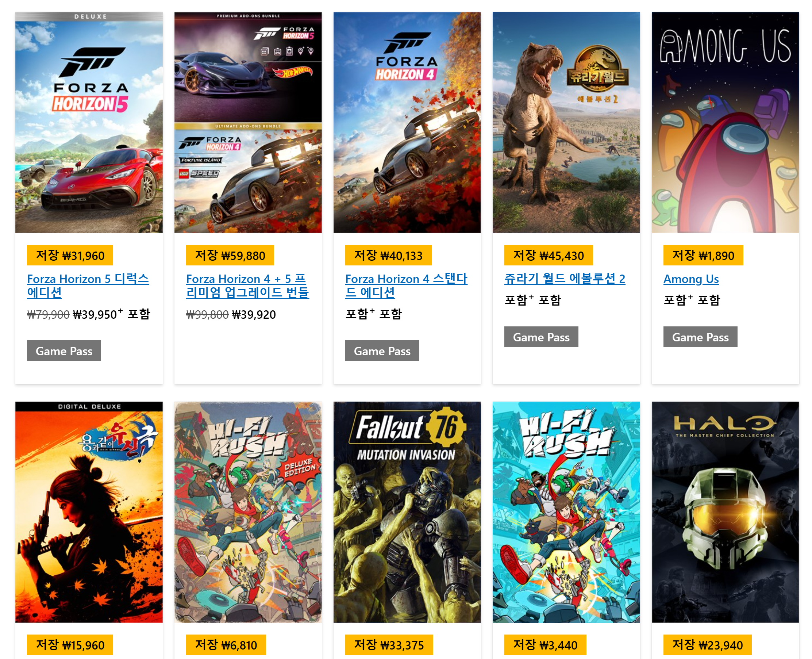Image resolution: width=812 pixels, height=659 pixels.
Task: Open the Halo Master Chief Collection cover
Action: pyautogui.click(x=725, y=512)
